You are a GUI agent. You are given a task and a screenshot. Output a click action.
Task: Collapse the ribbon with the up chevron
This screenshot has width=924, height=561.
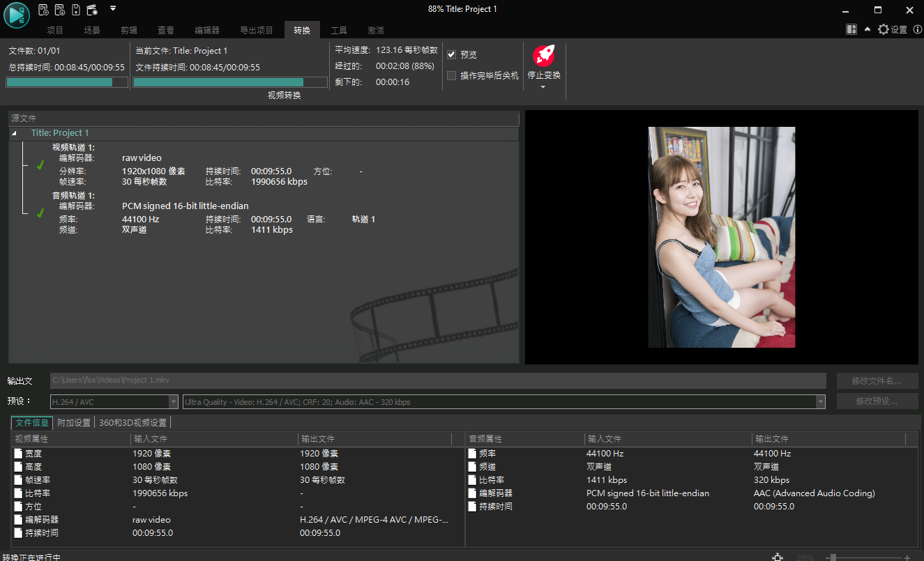click(868, 29)
